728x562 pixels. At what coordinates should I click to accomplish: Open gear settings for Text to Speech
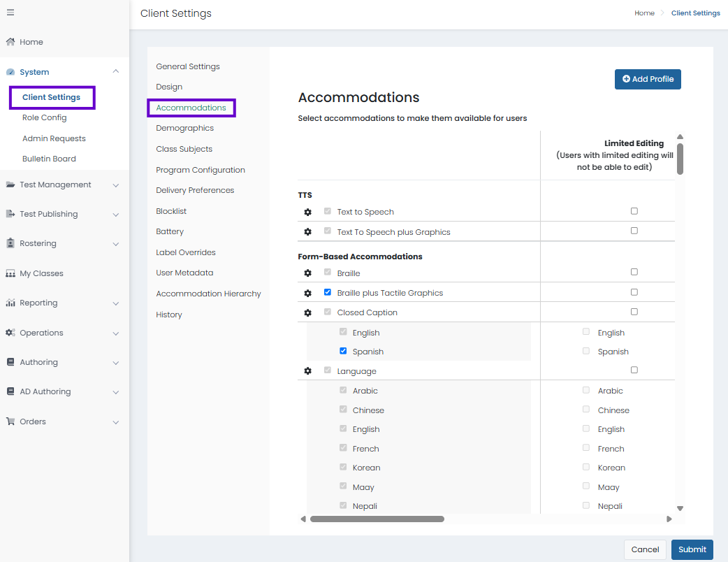(307, 212)
